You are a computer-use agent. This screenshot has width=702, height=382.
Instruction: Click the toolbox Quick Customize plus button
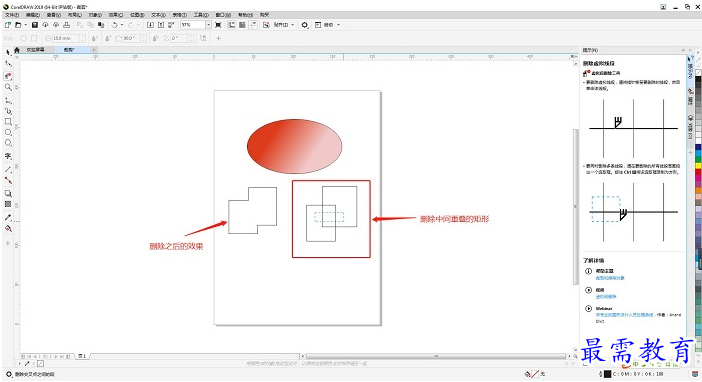tap(8, 243)
